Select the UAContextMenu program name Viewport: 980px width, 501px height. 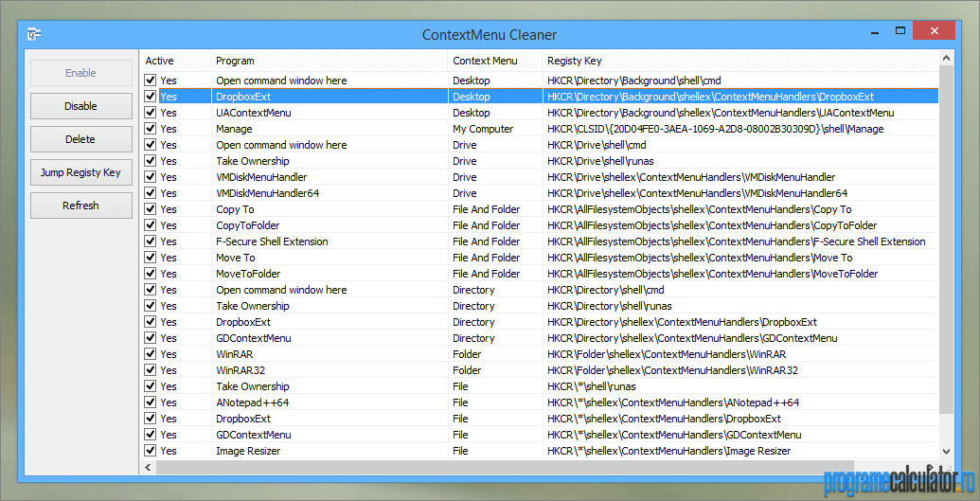254,113
